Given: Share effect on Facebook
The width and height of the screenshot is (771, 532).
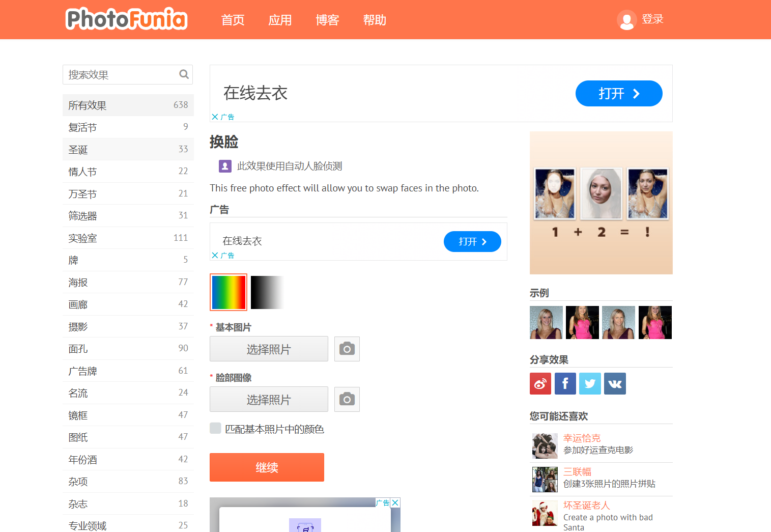Looking at the screenshot, I should tap(565, 384).
